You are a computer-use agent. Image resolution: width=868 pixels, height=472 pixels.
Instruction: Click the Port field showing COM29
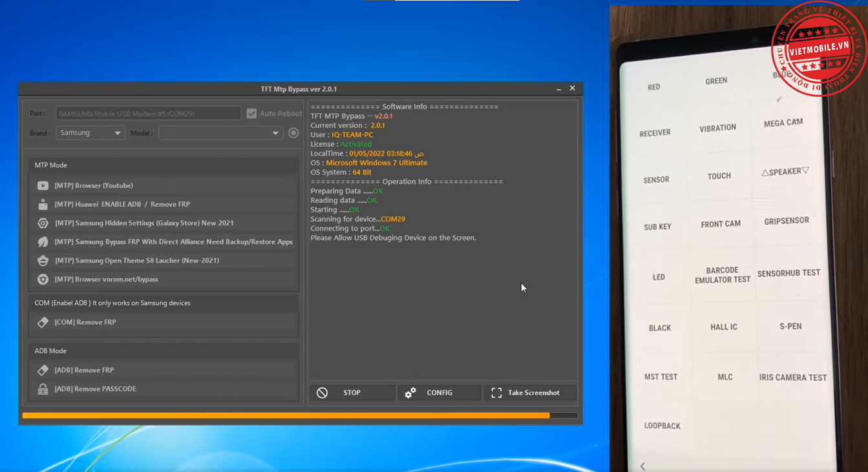(148, 114)
